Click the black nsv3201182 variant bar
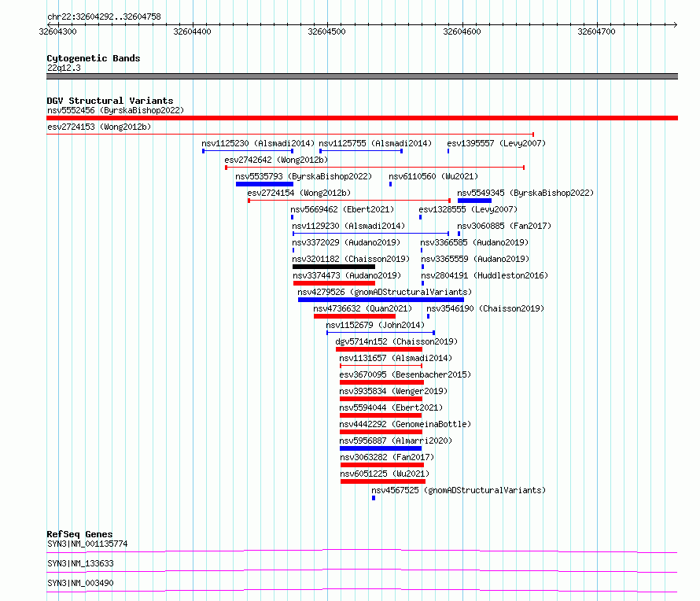 334,267
